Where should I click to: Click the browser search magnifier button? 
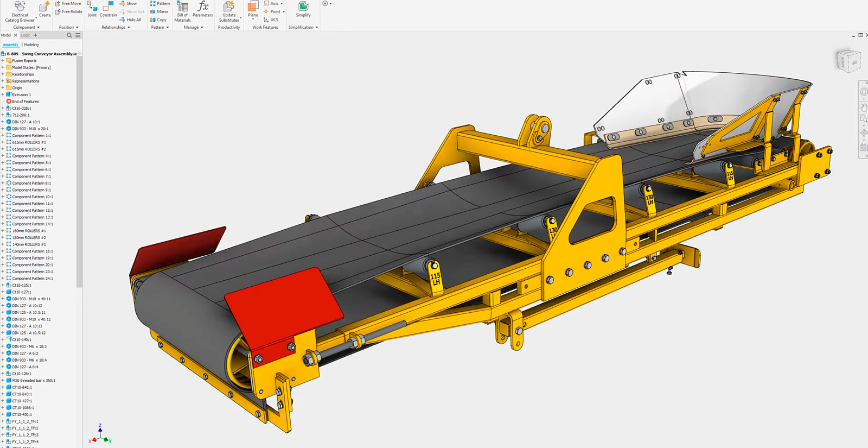click(x=69, y=35)
